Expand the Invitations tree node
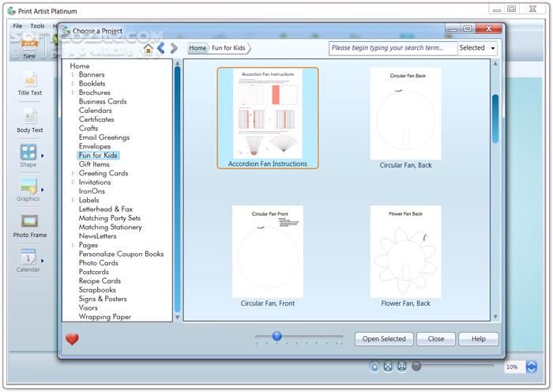The image size is (553, 392). (x=73, y=183)
